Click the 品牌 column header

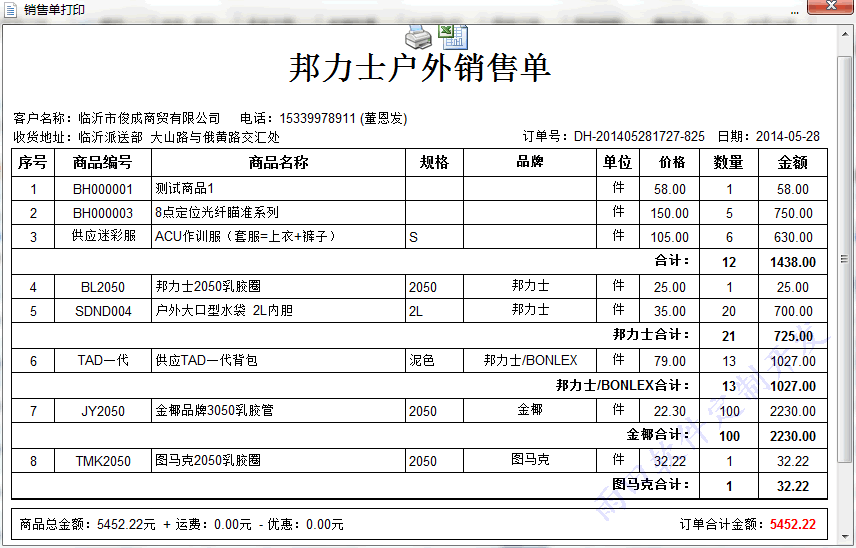530,162
